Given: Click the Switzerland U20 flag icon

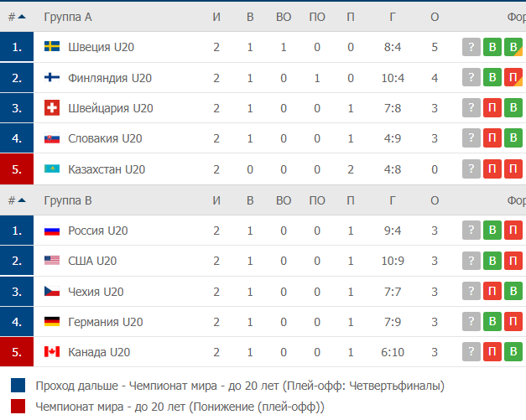Looking at the screenshot, I should pos(52,107).
